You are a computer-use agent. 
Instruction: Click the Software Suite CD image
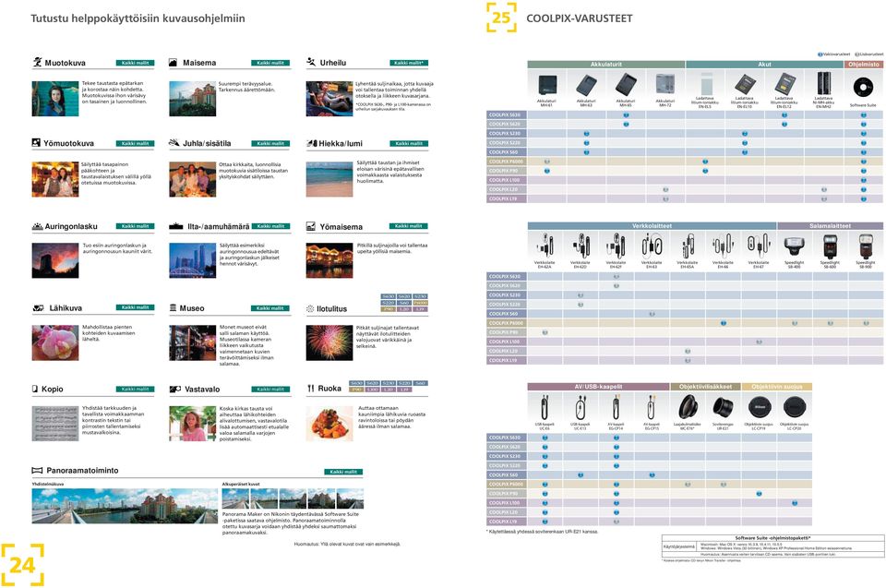coord(863,87)
